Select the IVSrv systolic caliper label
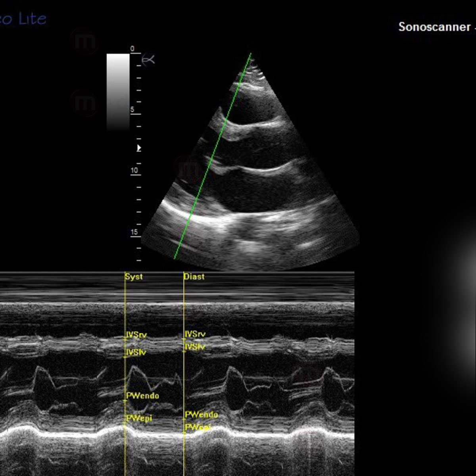 click(136, 334)
